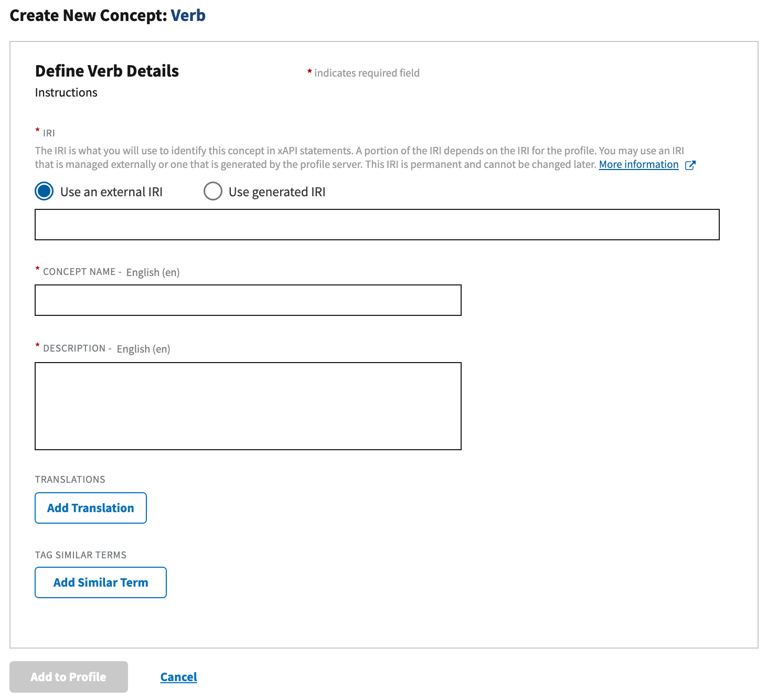Click the 'Define Verb Details' heading

tap(107, 71)
